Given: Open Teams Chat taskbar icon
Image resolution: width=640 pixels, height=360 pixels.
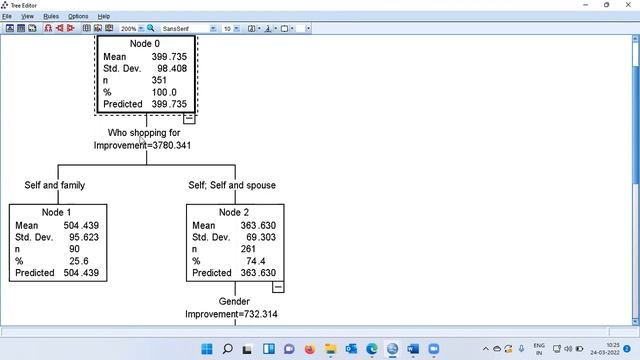Looking at the screenshot, I should click(289, 349).
